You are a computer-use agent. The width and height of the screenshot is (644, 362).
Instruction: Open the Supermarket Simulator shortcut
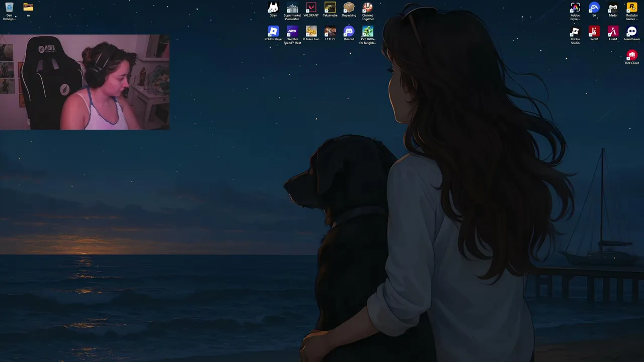pyautogui.click(x=292, y=11)
